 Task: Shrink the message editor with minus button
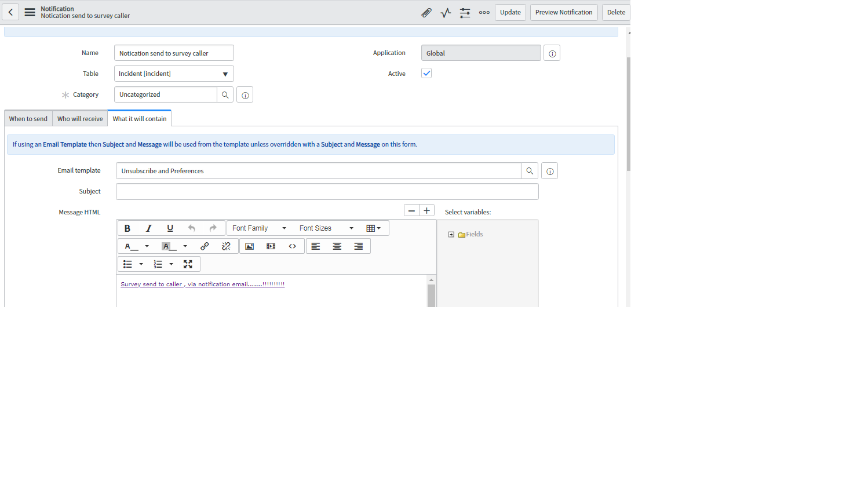tap(411, 211)
